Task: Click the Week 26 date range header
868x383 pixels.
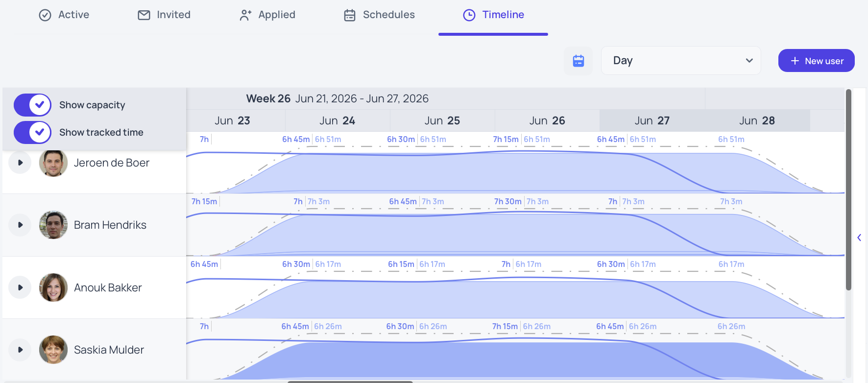Action: tap(338, 98)
